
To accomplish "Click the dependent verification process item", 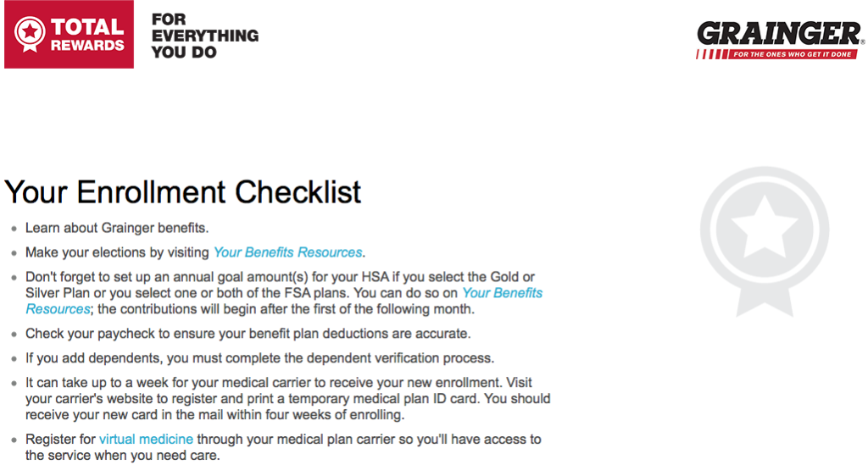I will point(259,358).
